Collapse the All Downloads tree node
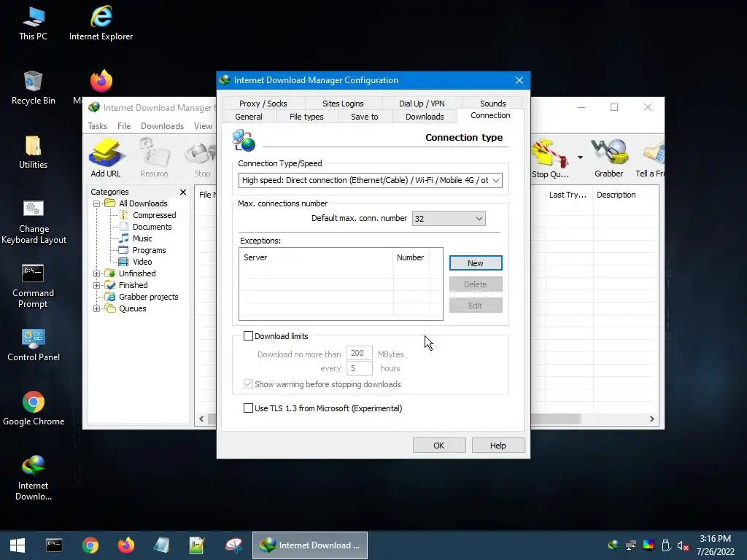 (x=97, y=203)
